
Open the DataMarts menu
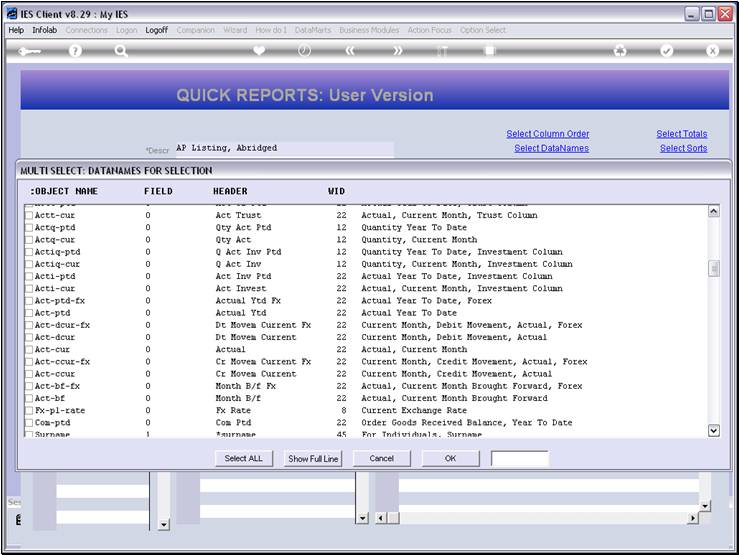coord(312,30)
